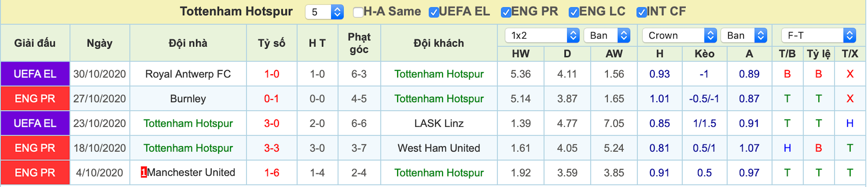Open Royal Antwerp FC team link

click(x=188, y=74)
